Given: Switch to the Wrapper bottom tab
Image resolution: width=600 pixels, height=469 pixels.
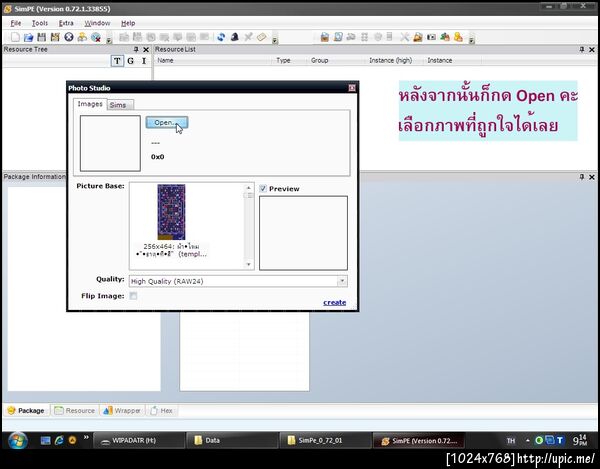Looking at the screenshot, I should (122, 410).
